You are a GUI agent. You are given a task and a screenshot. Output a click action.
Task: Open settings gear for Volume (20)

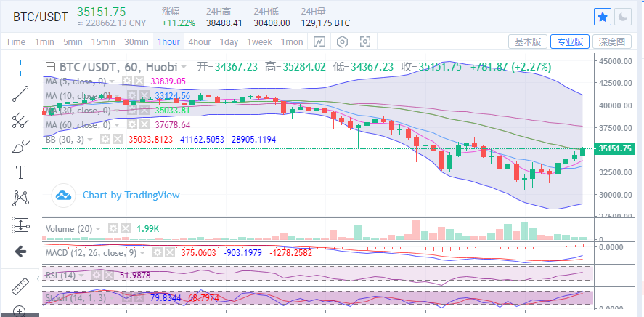[x=113, y=228]
